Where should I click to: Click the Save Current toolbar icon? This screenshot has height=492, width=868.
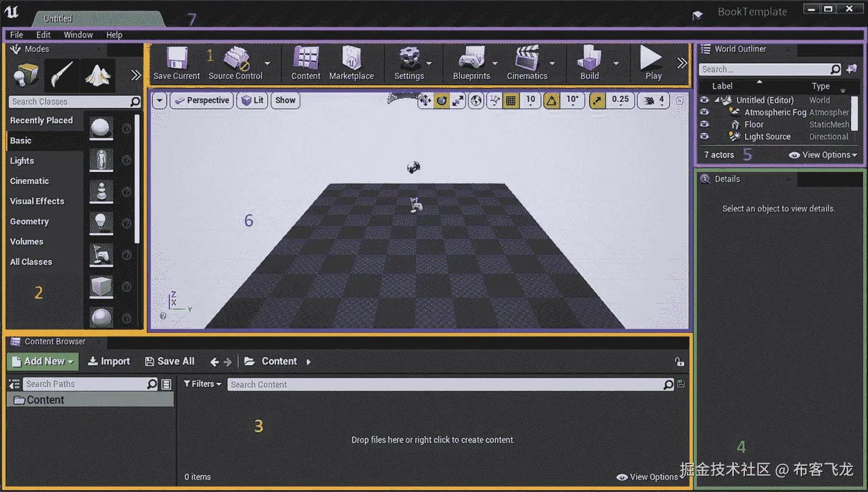[177, 63]
